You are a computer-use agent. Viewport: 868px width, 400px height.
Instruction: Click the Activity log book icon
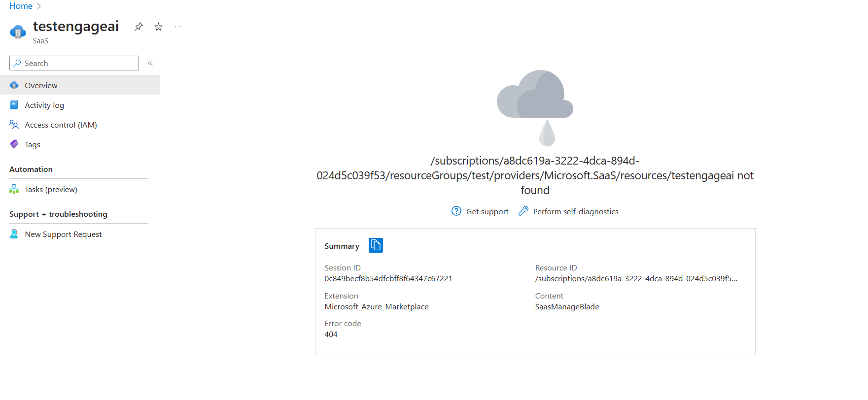point(14,105)
